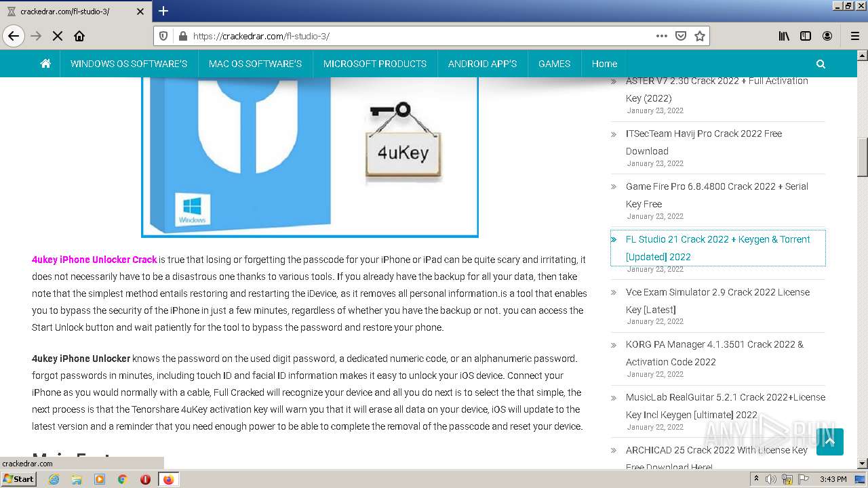The width and height of the screenshot is (868, 488).
Task: Open ANDROID APP'S menu
Action: pos(482,64)
